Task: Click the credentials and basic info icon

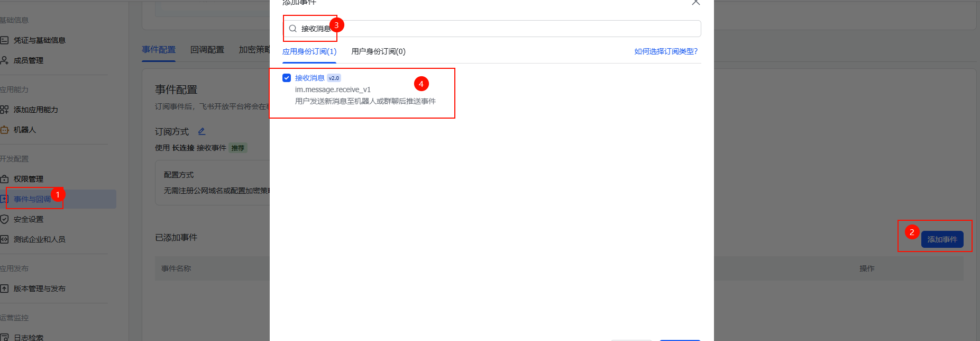Action: tap(4, 40)
